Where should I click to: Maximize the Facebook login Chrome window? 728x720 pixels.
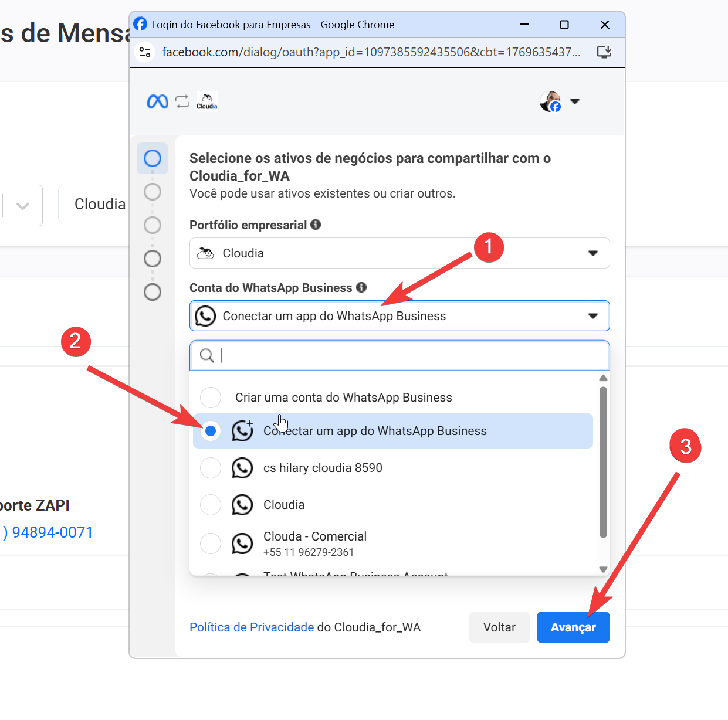[564, 25]
